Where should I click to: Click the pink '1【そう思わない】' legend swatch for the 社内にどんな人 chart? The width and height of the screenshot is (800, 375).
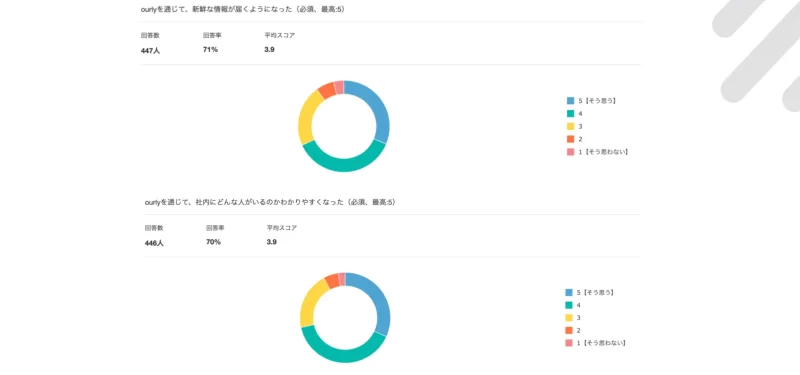pyautogui.click(x=569, y=343)
